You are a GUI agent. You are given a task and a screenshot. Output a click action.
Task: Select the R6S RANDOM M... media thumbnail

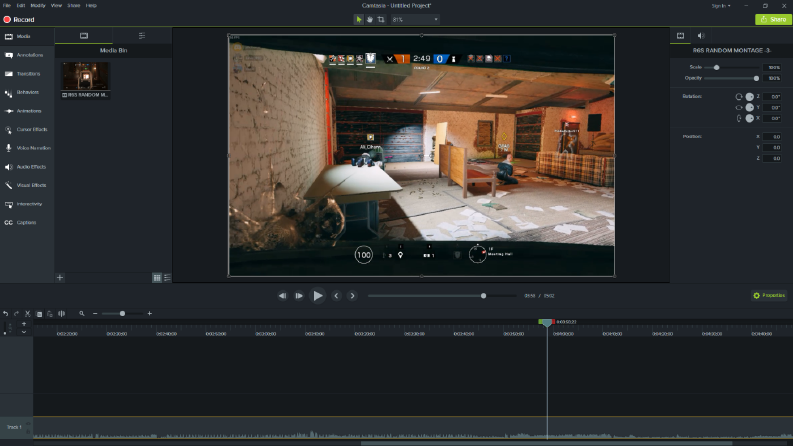[85, 79]
